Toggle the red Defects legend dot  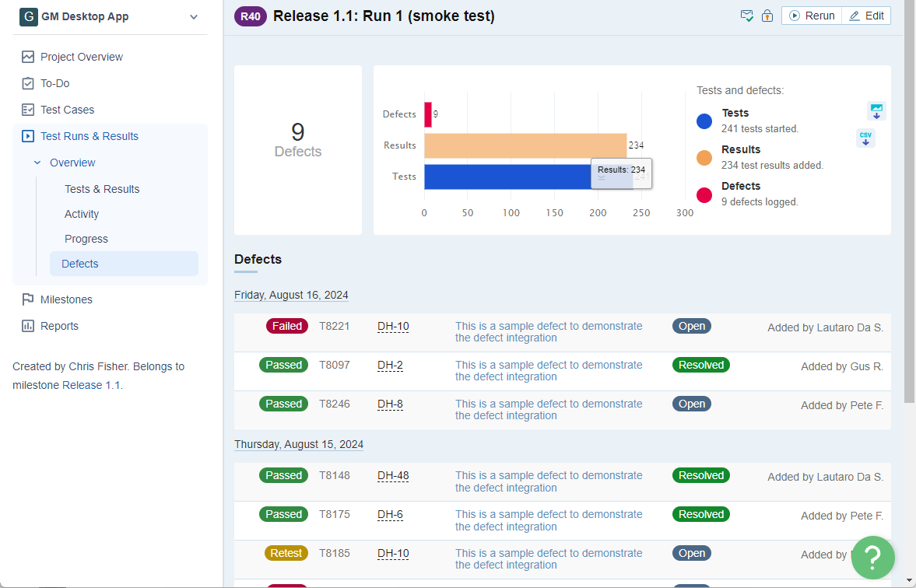pos(704,194)
